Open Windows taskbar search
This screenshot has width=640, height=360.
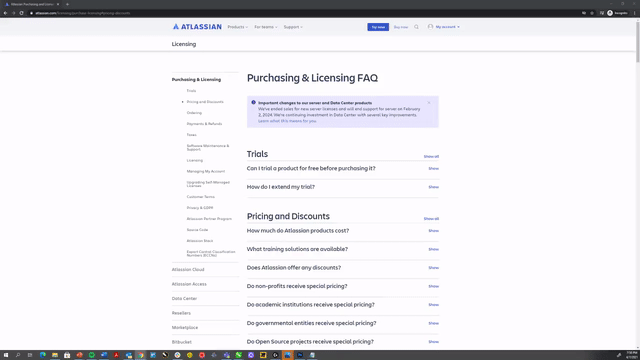(x=18, y=355)
